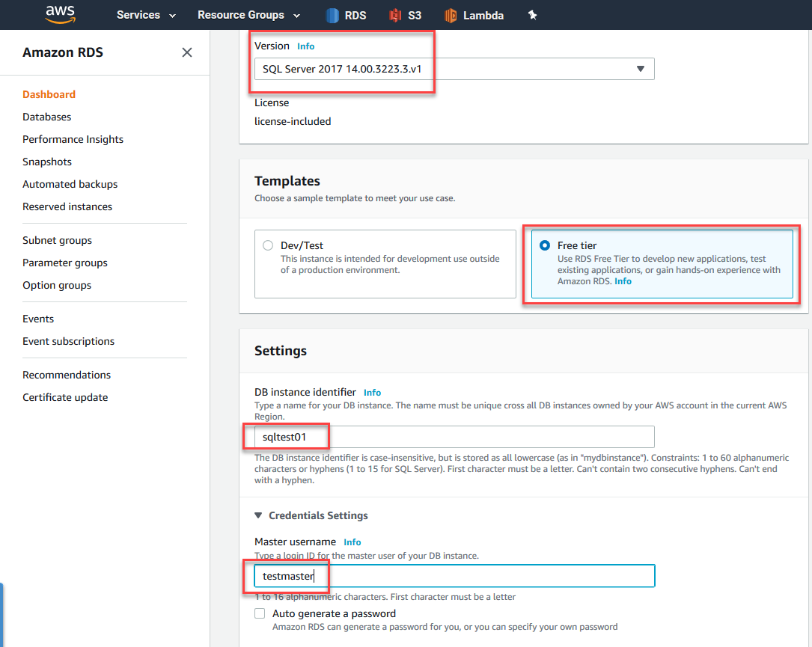Viewport: 812px width, 647px height.
Task: Select the Dev/Test template radio button
Action: tap(268, 245)
